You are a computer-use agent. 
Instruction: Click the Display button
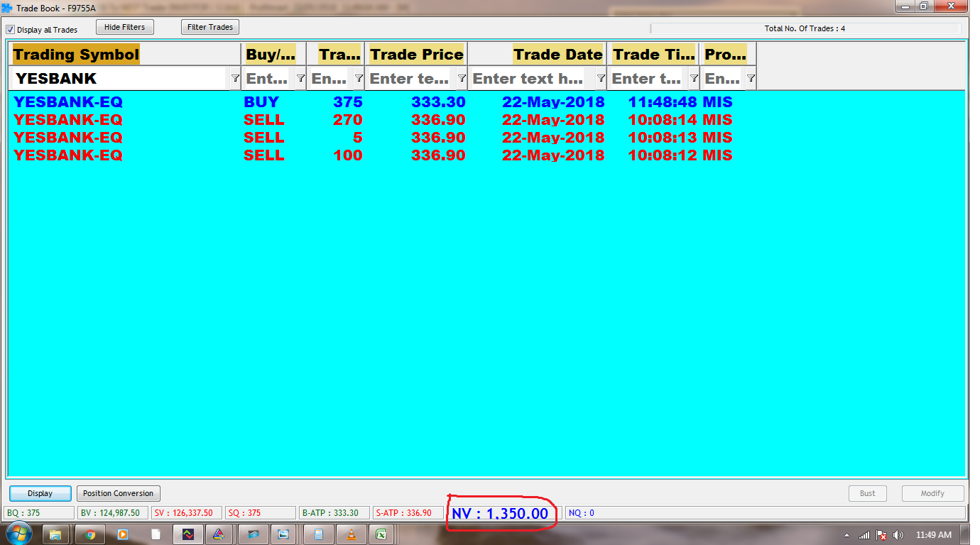(x=40, y=493)
